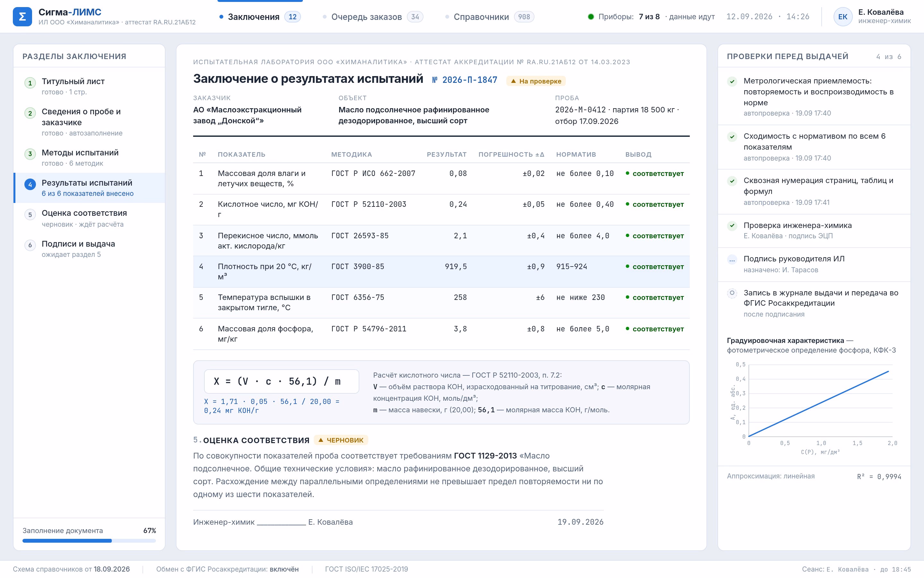This screenshot has height=578, width=924.
Task: Click the 12.09.2026 · 14:26 date-time
Action: click(x=767, y=16)
